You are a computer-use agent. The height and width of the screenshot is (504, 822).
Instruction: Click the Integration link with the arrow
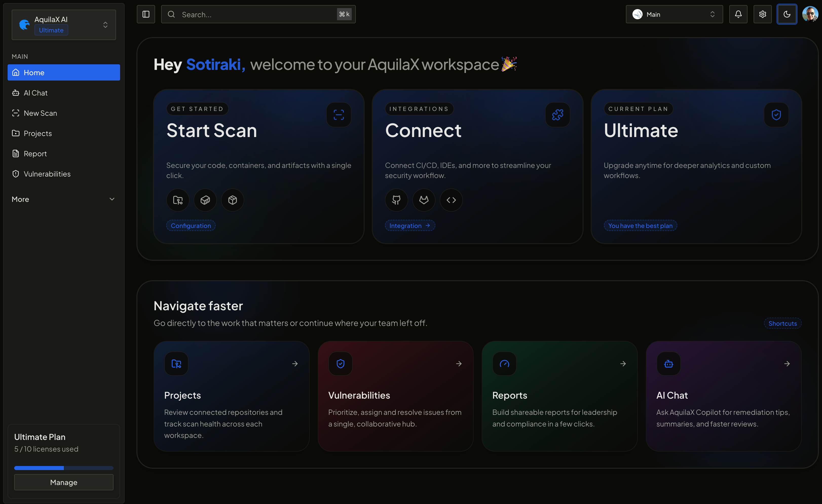point(410,226)
